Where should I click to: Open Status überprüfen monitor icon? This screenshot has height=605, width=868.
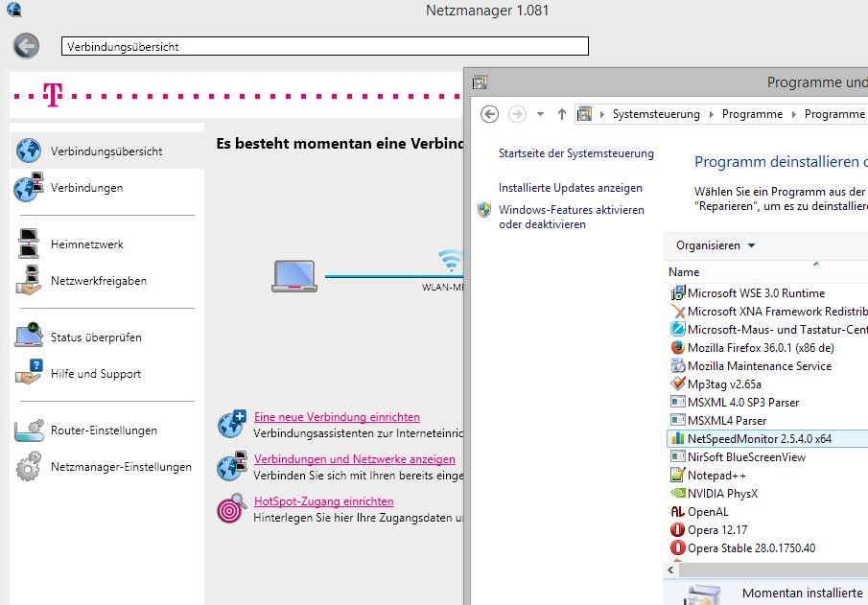[x=27, y=337]
